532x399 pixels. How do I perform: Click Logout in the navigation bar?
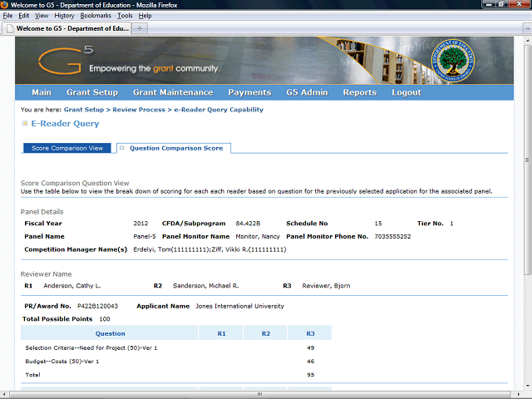tap(406, 92)
